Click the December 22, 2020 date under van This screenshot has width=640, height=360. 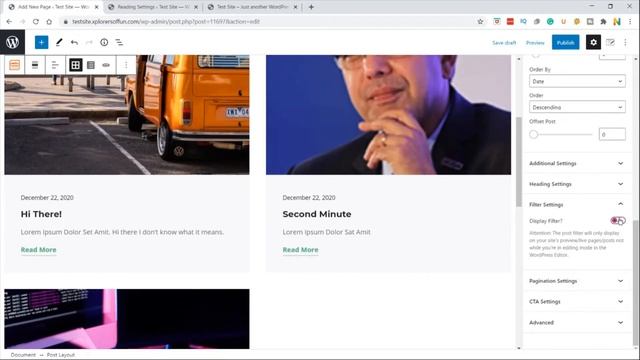click(47, 198)
